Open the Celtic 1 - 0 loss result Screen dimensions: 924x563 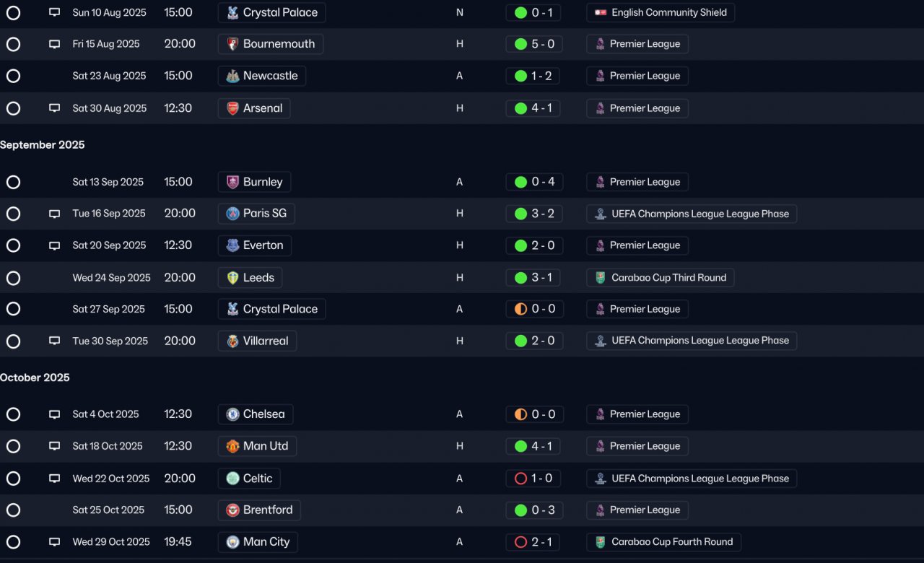click(533, 479)
